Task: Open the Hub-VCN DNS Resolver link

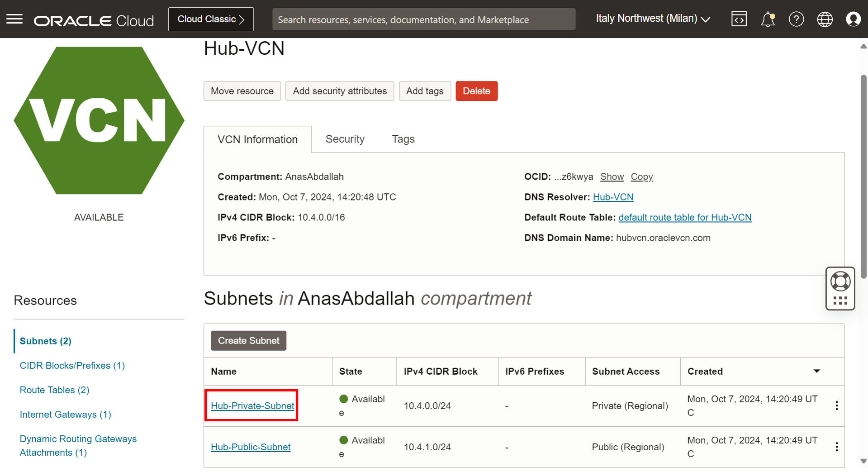Action: click(x=613, y=197)
